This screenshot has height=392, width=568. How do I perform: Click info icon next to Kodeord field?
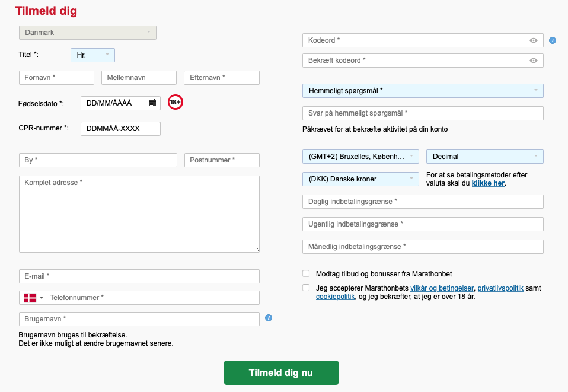553,40
